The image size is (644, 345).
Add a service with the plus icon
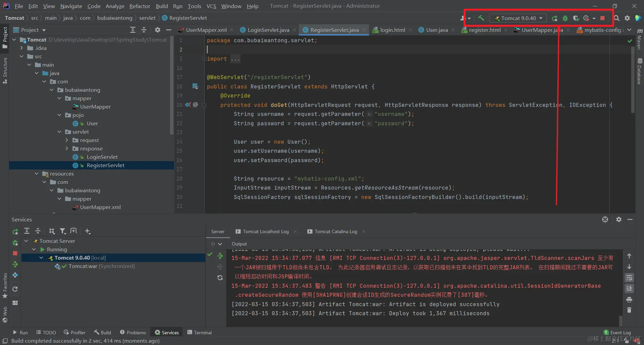pos(88,231)
